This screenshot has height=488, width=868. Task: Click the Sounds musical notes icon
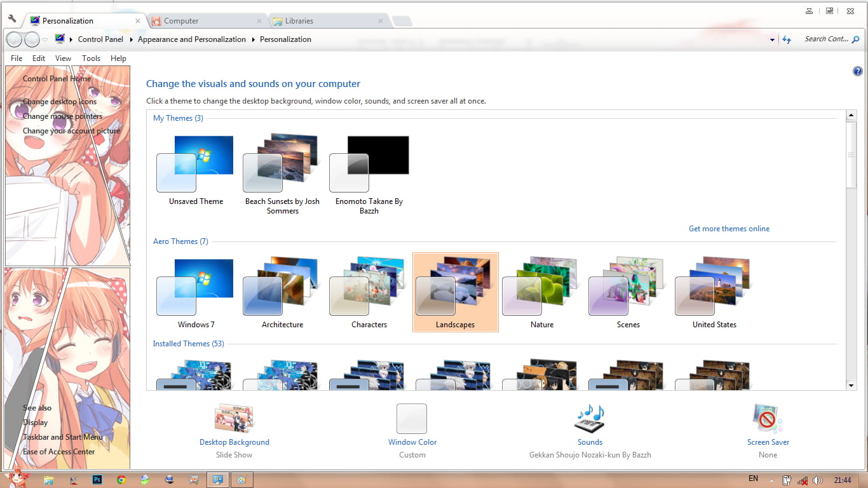point(590,418)
